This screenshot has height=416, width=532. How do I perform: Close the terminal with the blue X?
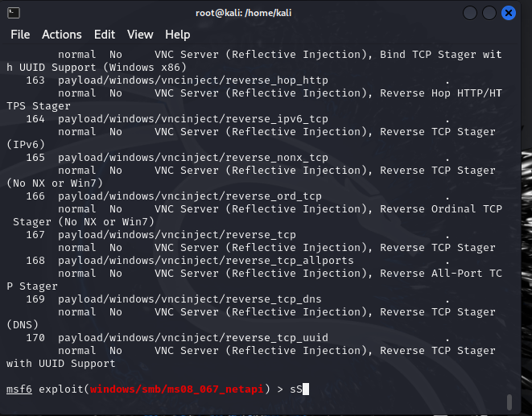tap(509, 13)
